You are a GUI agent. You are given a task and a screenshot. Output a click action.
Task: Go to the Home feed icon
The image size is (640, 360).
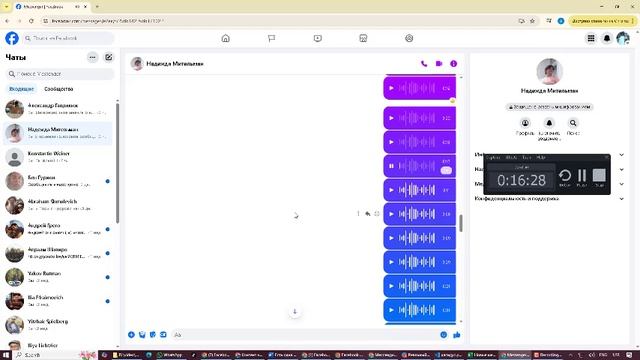(x=225, y=38)
